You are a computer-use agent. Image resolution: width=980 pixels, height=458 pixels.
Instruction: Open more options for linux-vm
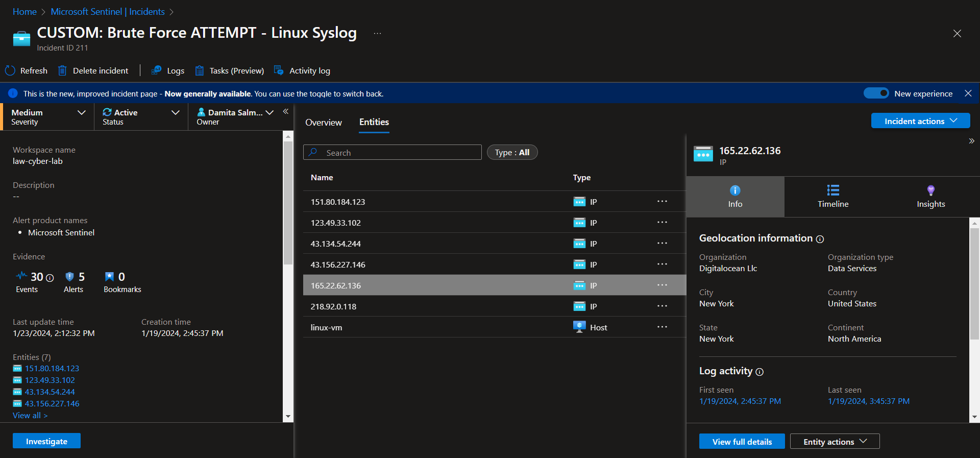662,327
